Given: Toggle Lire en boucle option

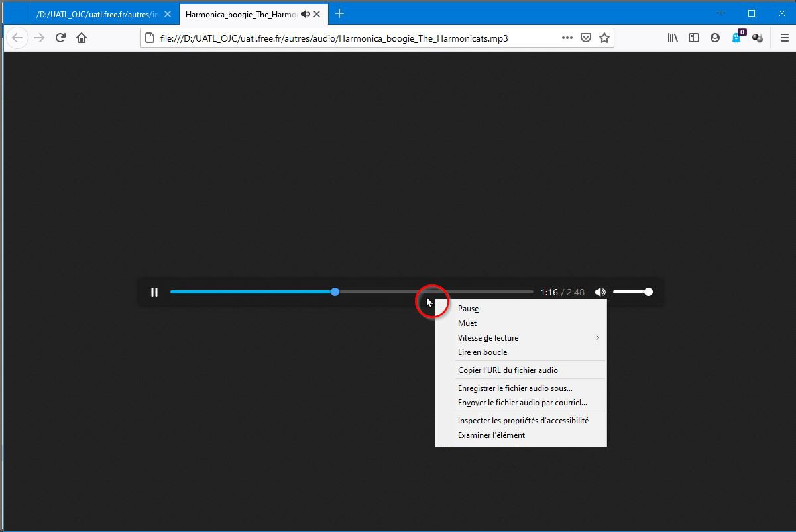Looking at the screenshot, I should click(520, 352).
